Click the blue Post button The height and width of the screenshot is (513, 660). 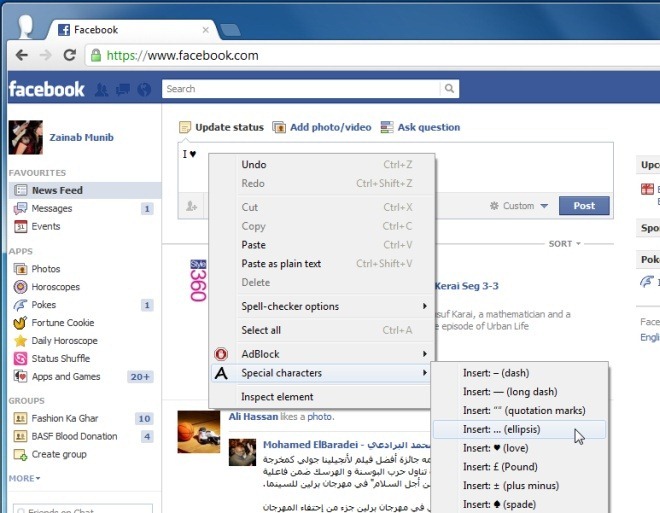[584, 206]
